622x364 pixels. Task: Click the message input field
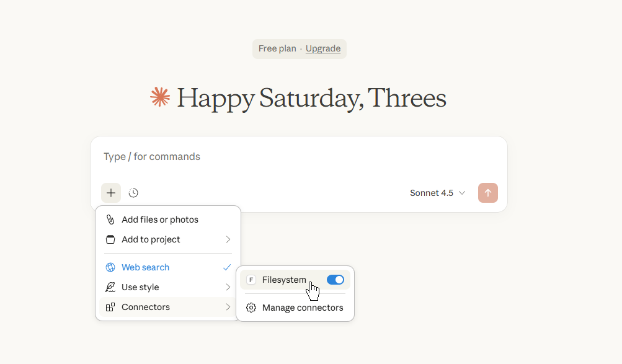pos(298,157)
